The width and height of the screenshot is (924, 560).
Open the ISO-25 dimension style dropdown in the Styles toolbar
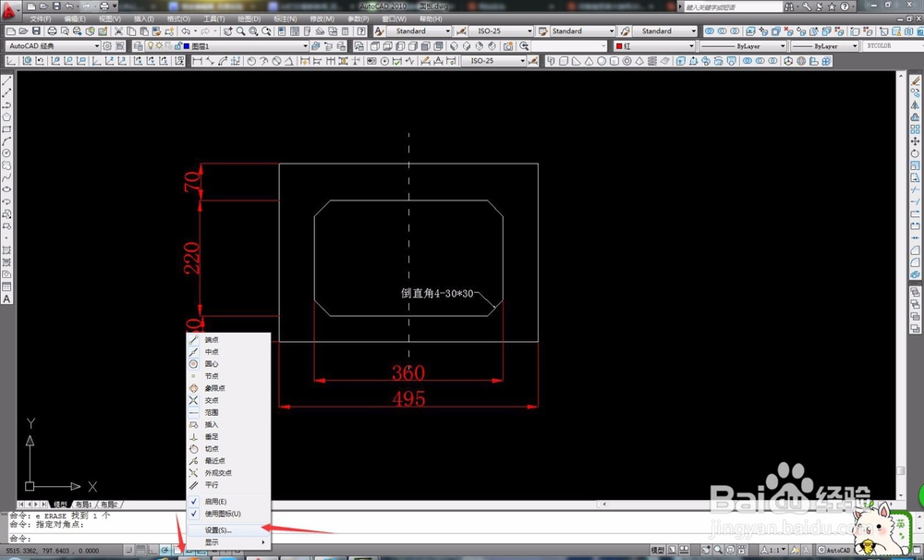pos(501,31)
